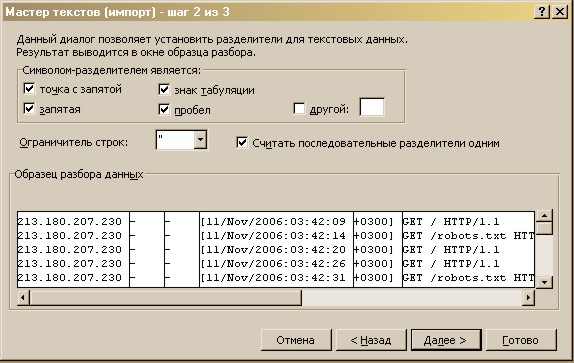Screen dimensions: 574x363
Task: Toggle the "запятая" delimiter checkbox
Action: pos(29,109)
